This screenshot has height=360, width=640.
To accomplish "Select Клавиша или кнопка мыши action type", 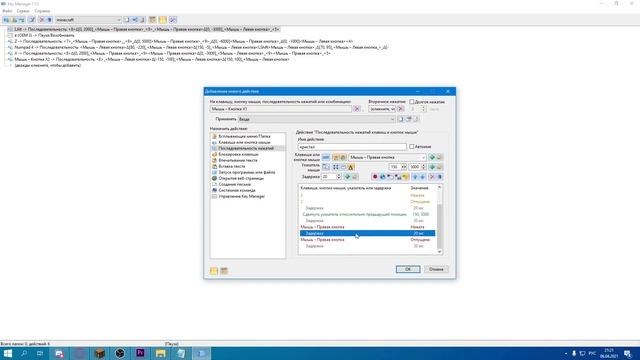I will click(244, 142).
